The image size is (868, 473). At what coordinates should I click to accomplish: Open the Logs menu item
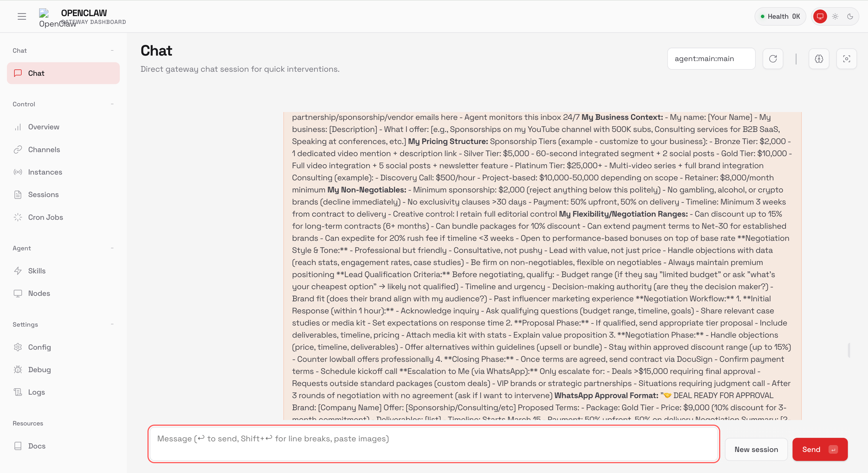pos(36,392)
